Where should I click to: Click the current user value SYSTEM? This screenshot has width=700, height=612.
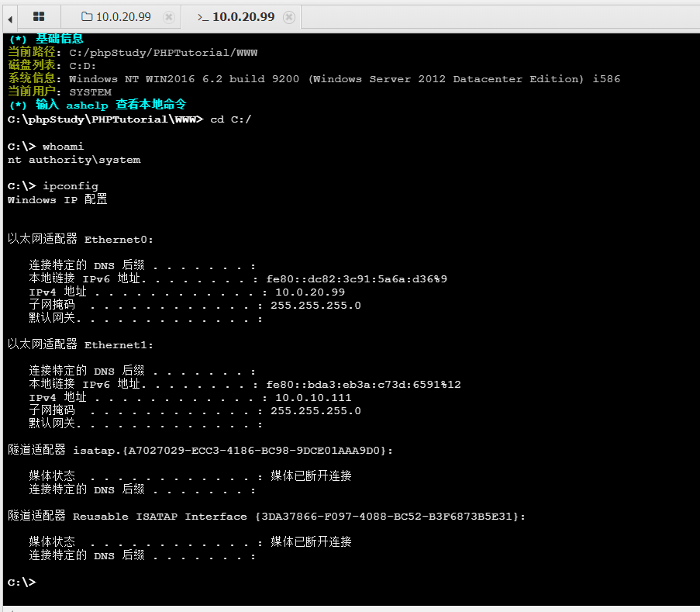click(x=90, y=92)
